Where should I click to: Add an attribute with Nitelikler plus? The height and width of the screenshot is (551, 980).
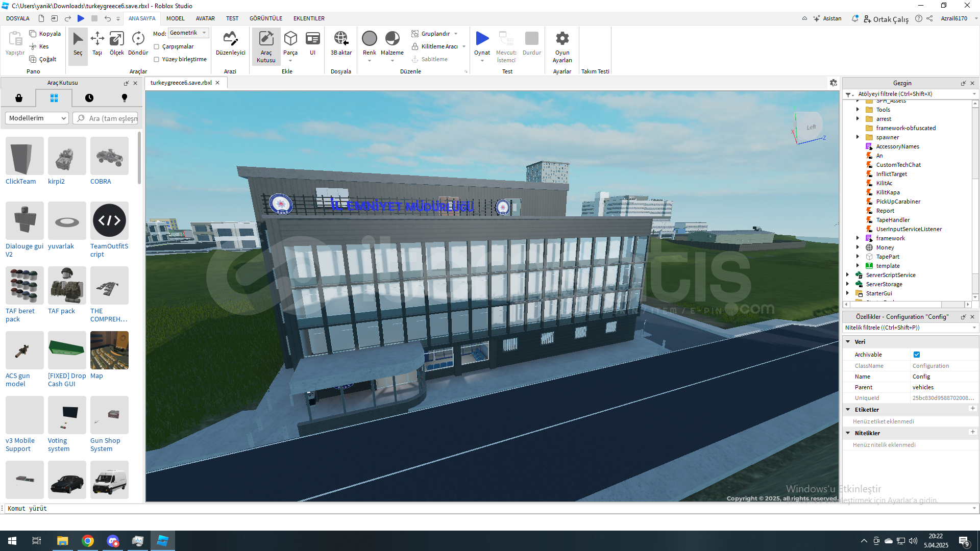point(973,432)
